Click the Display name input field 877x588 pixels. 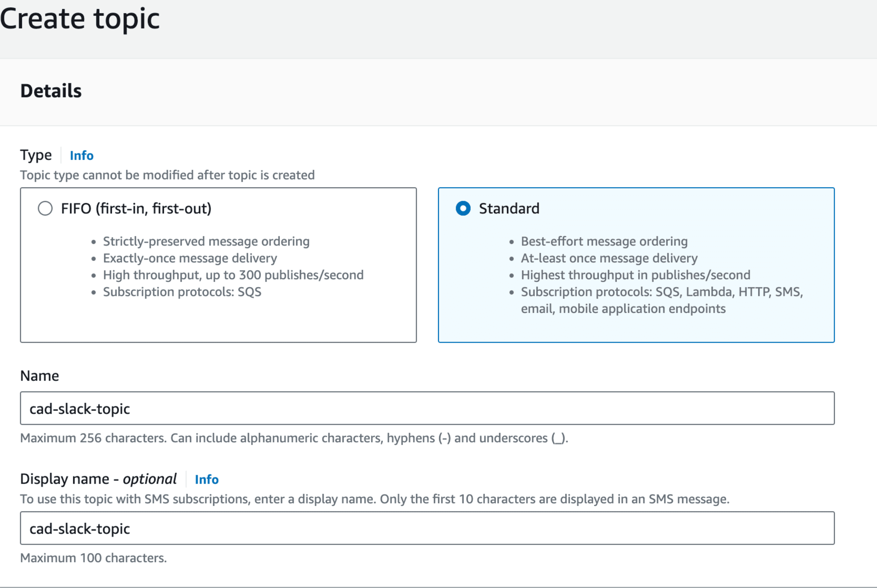pos(427,528)
